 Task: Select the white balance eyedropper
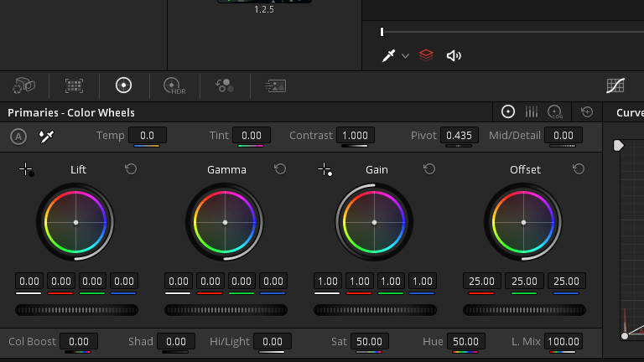pyautogui.click(x=46, y=137)
